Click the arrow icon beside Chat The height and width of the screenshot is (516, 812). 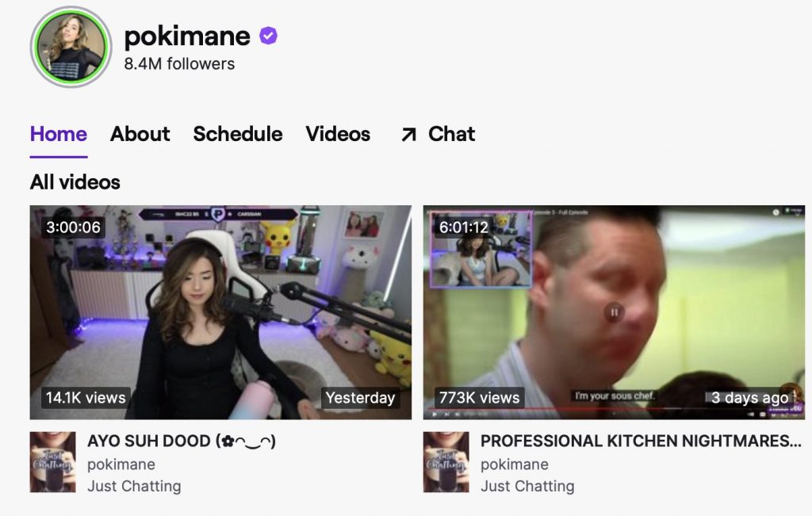(408, 135)
